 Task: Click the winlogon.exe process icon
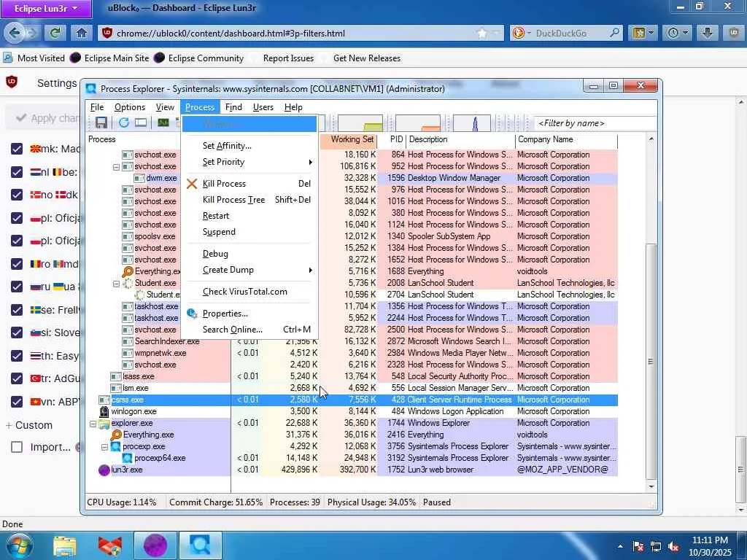[104, 411]
